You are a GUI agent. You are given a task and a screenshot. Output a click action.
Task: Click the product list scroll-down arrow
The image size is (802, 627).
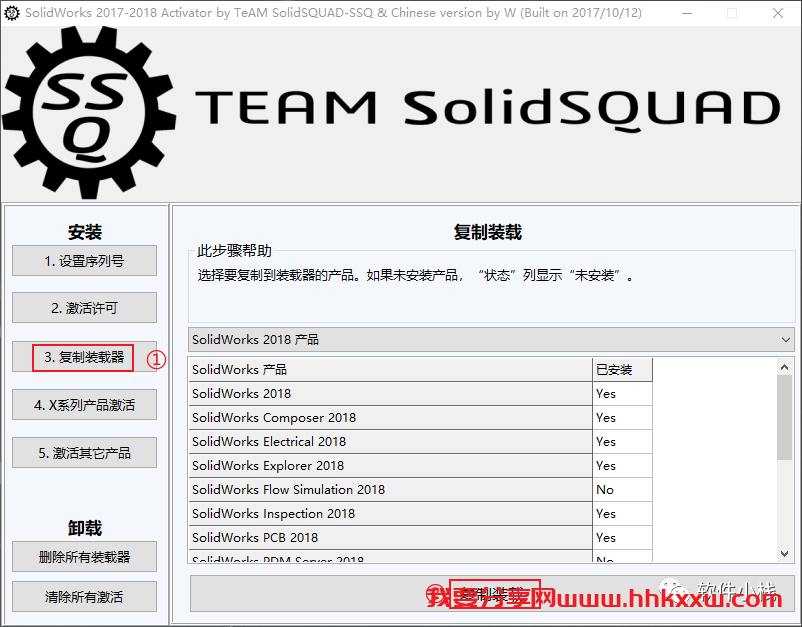pyautogui.click(x=784, y=554)
